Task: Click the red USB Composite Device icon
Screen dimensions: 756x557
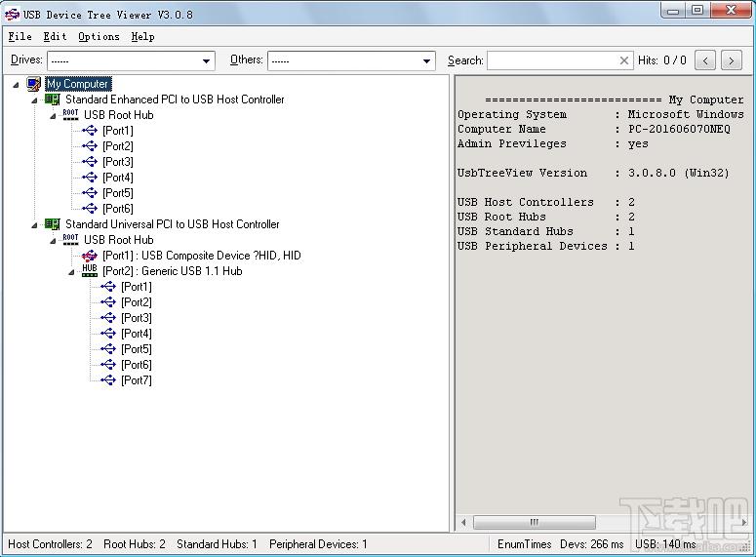Action: point(89,256)
